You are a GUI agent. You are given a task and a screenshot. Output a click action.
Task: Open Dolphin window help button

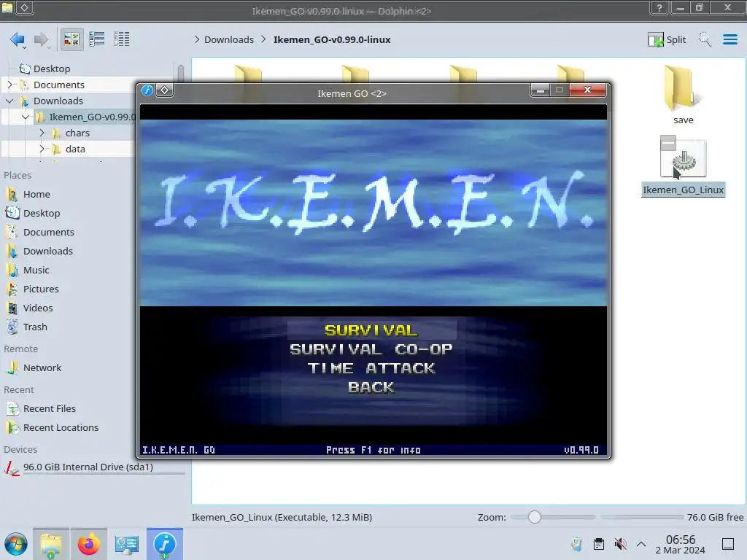(659, 7)
